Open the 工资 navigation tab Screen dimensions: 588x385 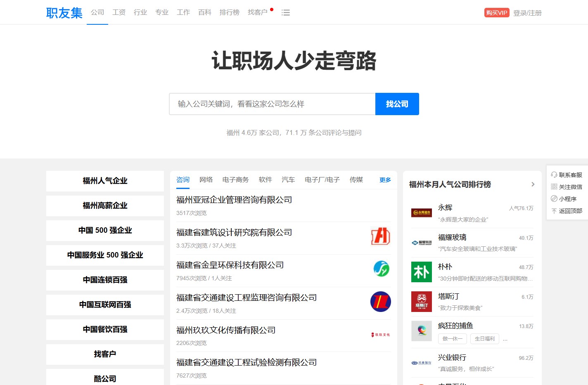coord(119,12)
